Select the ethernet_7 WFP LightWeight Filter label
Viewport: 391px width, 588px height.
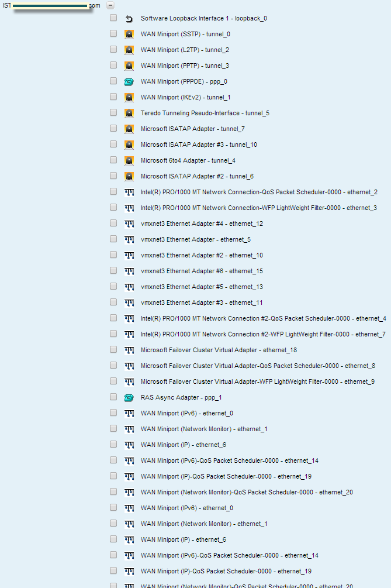[x=263, y=334]
